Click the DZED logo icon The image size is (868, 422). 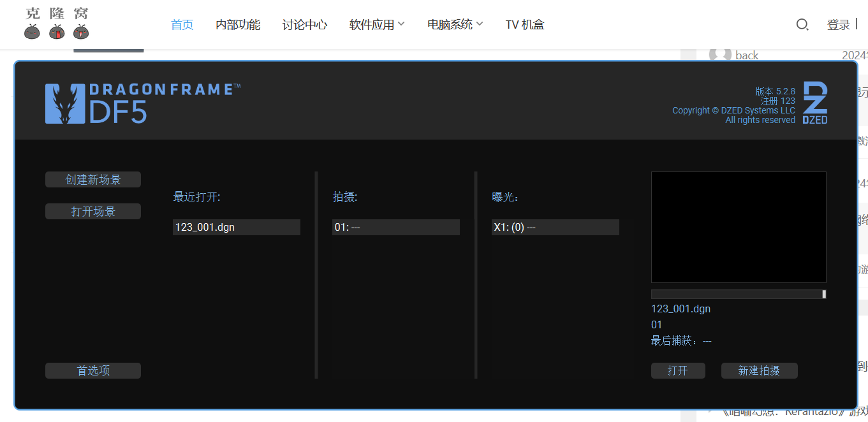[x=815, y=102]
